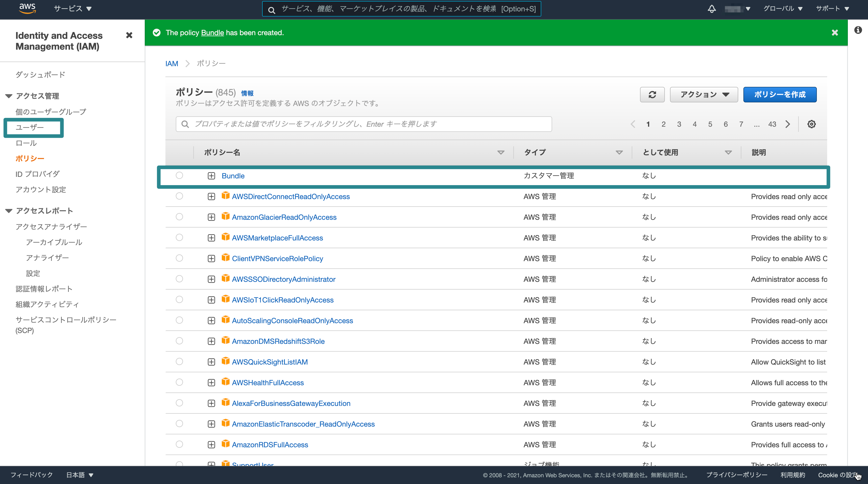Open ユーザー in the sidebar
Viewport: 868px width, 484px height.
(x=30, y=127)
